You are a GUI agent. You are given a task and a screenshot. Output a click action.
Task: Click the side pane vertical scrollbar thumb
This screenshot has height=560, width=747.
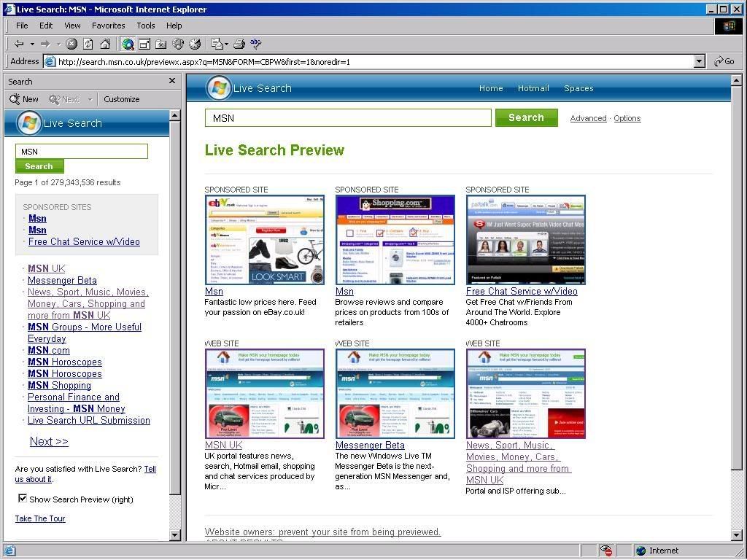coord(174,307)
